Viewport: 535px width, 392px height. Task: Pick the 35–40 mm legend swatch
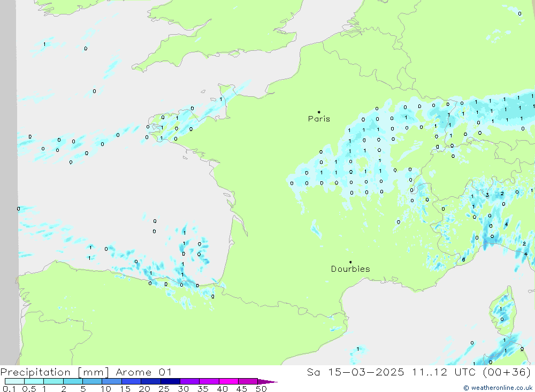(x=209, y=381)
